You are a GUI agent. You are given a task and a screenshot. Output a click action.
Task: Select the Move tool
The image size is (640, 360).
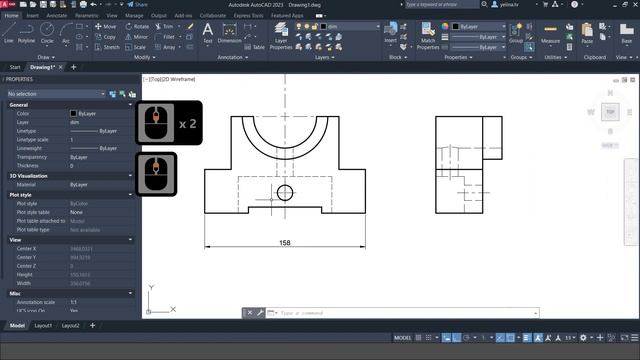pyautogui.click(x=106, y=26)
